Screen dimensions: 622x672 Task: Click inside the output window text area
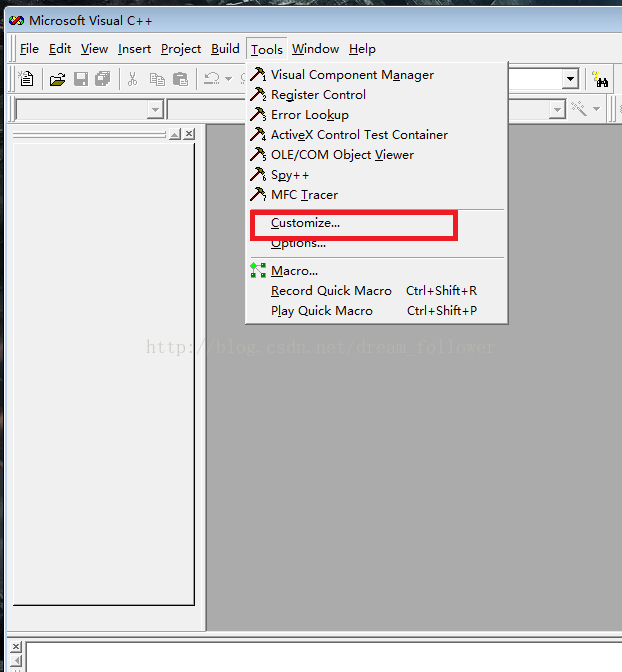(324, 657)
